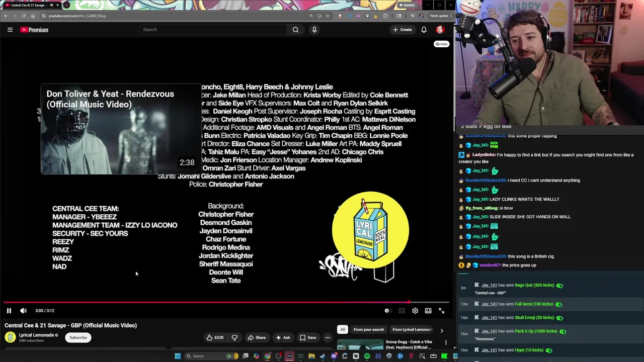
Task: Click the Finish update browser button
Action: pos(441,16)
